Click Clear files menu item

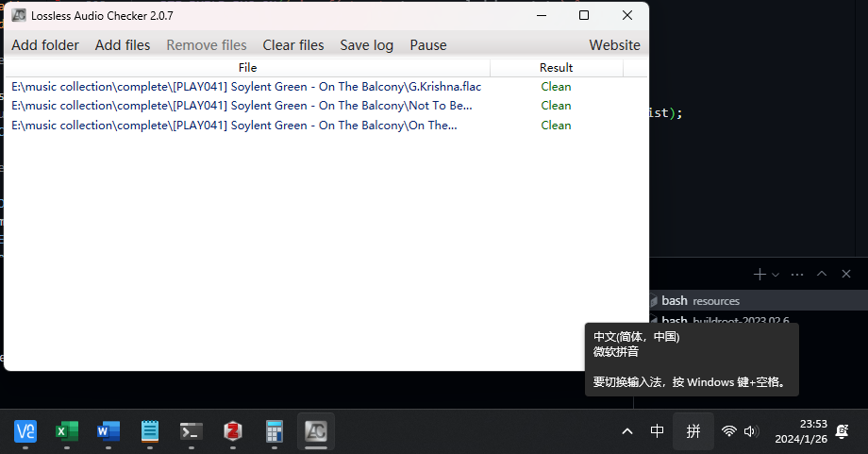(293, 45)
